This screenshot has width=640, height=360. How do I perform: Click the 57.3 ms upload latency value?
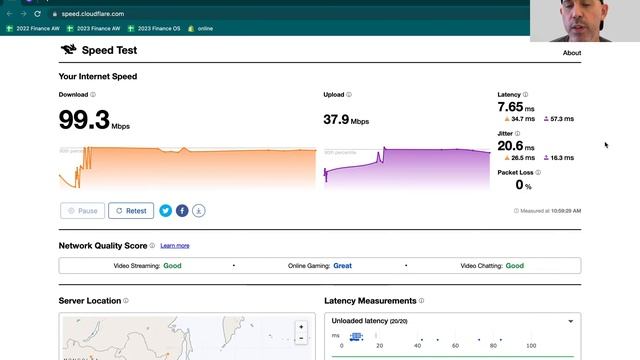click(559, 119)
